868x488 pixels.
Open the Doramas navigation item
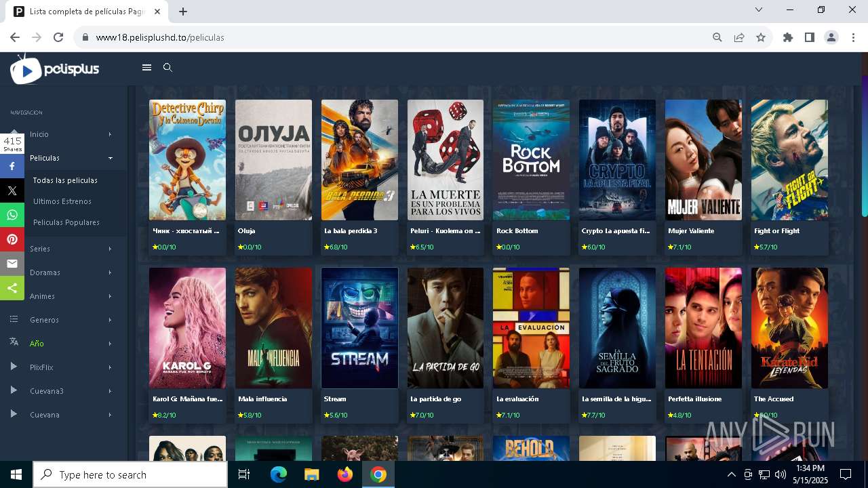(45, 272)
